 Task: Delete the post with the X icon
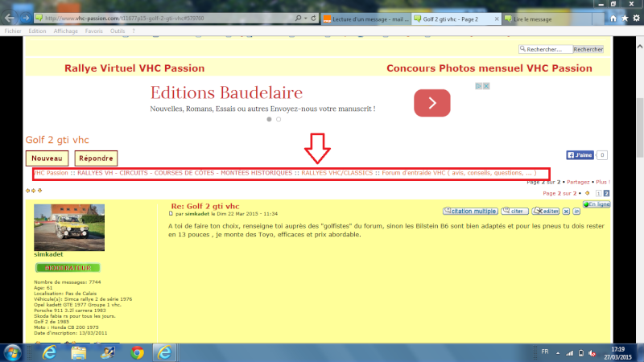(566, 212)
